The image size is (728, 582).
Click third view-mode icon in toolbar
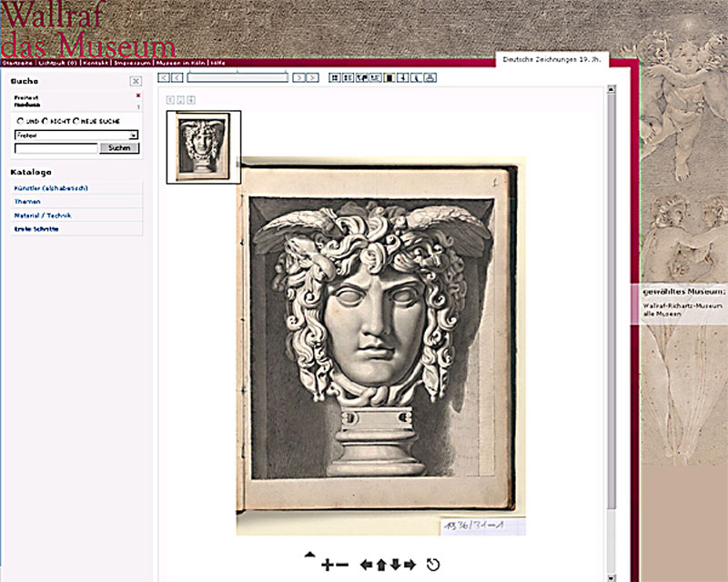click(x=361, y=77)
